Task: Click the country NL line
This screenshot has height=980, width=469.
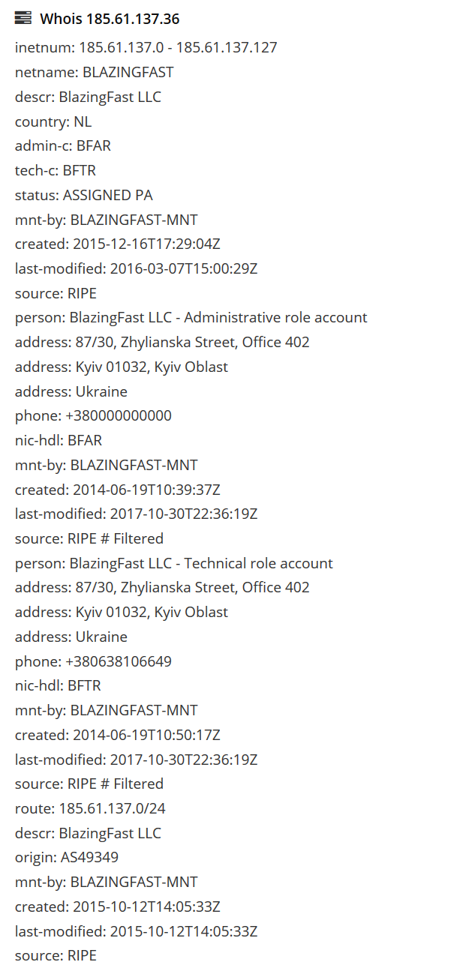Action: click(x=53, y=121)
